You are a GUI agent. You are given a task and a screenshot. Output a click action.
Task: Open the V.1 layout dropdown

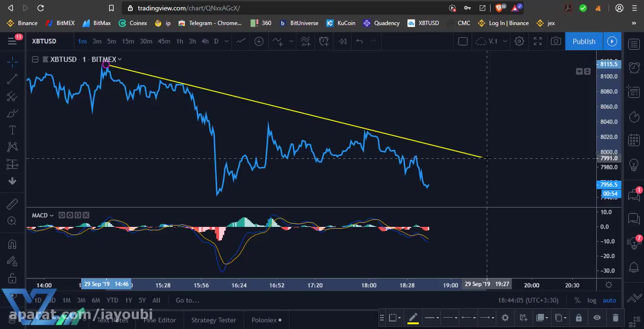click(505, 42)
